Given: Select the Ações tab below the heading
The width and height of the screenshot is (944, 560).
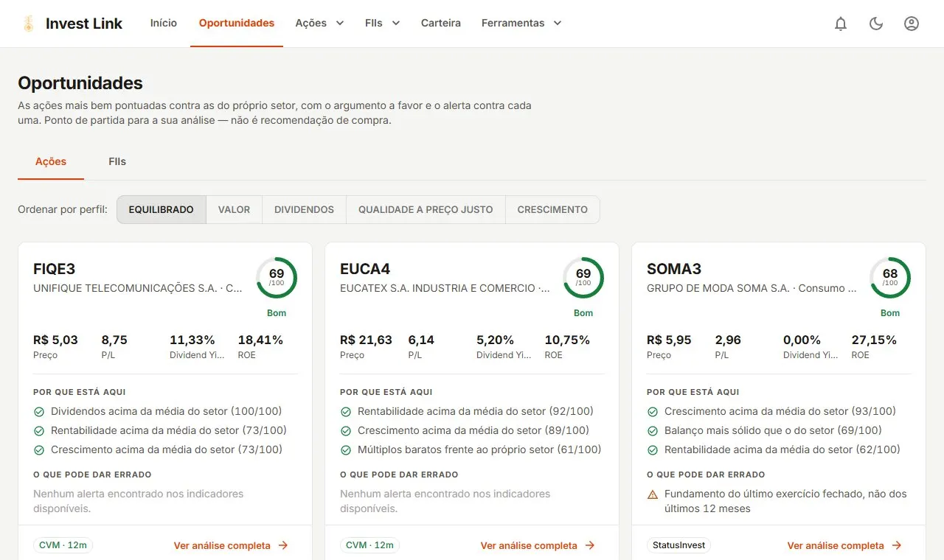Looking at the screenshot, I should click(x=51, y=161).
